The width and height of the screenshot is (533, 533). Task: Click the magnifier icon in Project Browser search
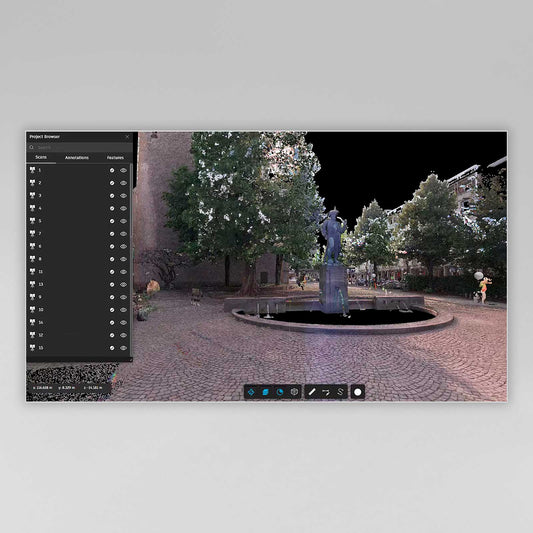point(32,147)
